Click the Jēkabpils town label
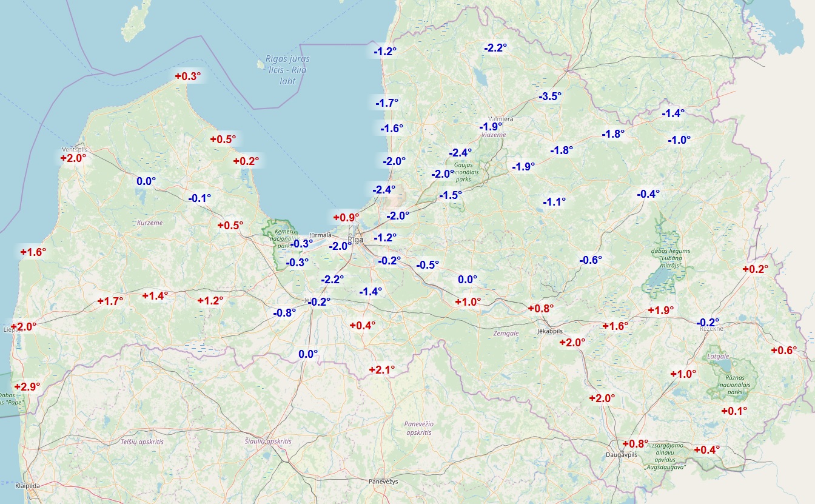 pos(551,331)
